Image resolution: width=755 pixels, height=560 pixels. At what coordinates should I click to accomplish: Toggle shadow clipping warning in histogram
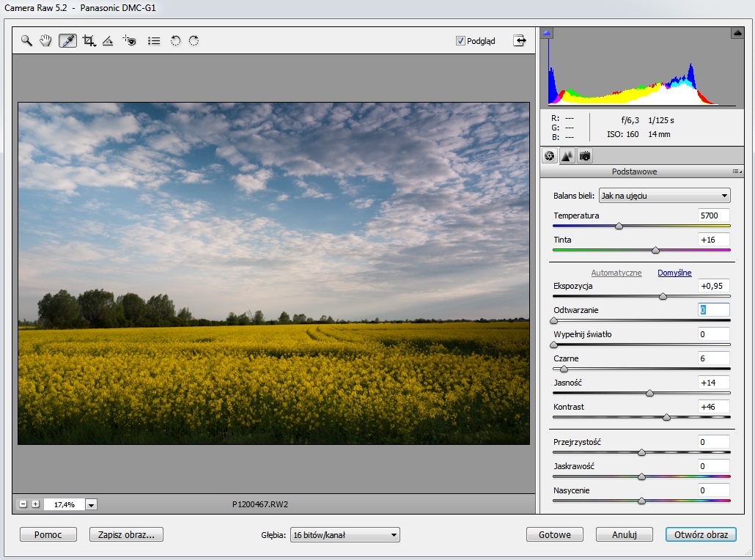tap(547, 33)
